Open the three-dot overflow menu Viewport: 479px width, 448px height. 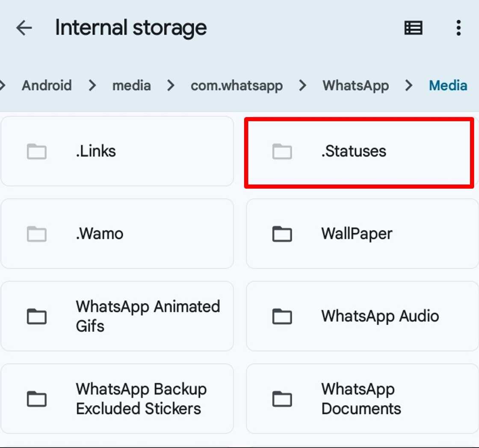click(458, 28)
